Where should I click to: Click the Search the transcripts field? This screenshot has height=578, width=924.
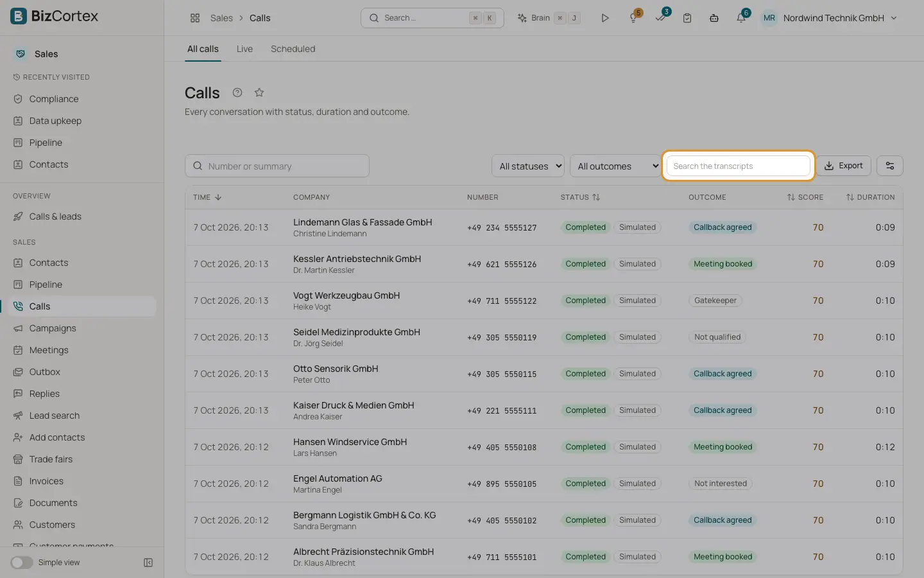[x=738, y=166]
